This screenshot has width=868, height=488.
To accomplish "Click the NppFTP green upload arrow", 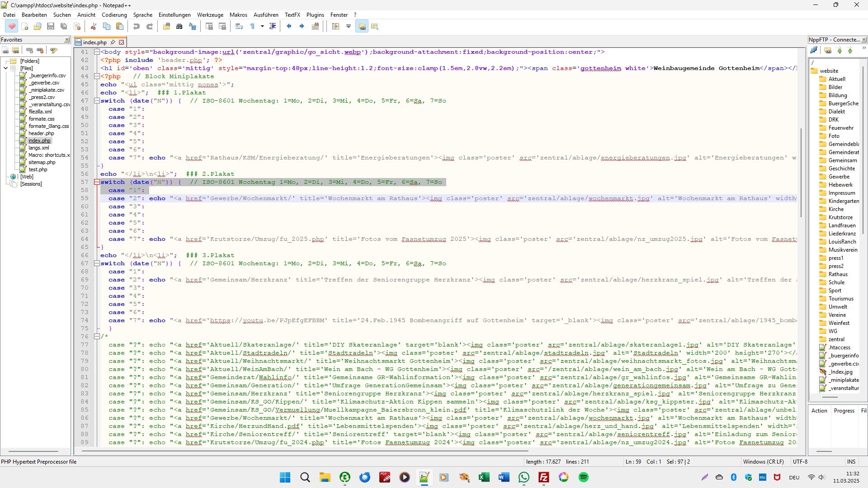I will pos(850,51).
